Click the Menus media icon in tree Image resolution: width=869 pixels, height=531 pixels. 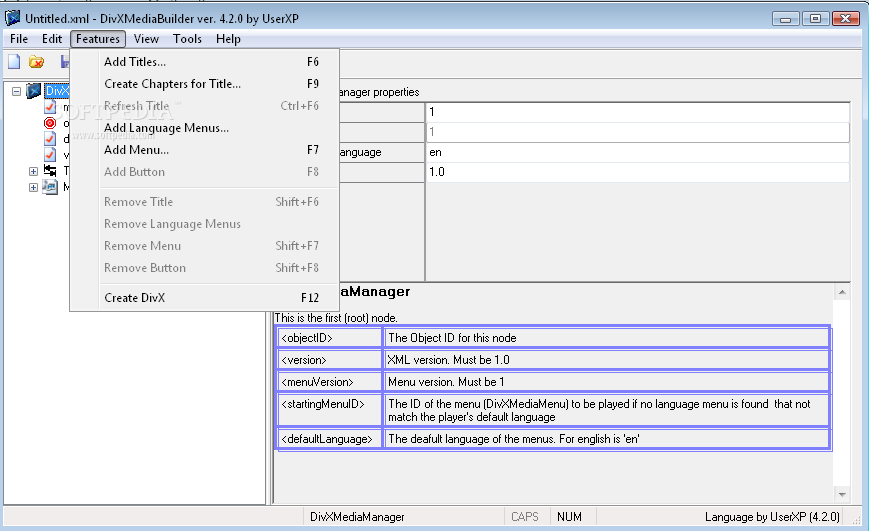pos(50,187)
